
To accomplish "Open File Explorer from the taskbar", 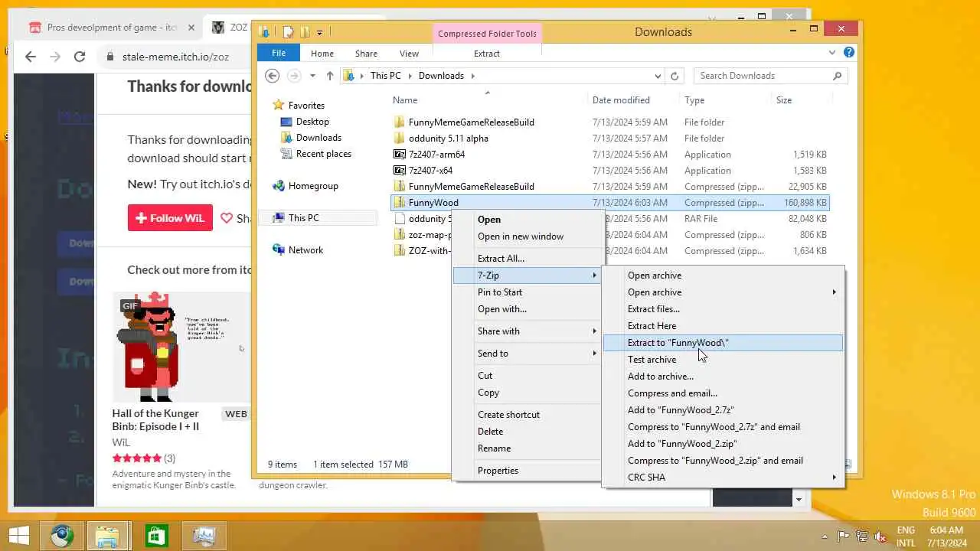I will coord(108,536).
